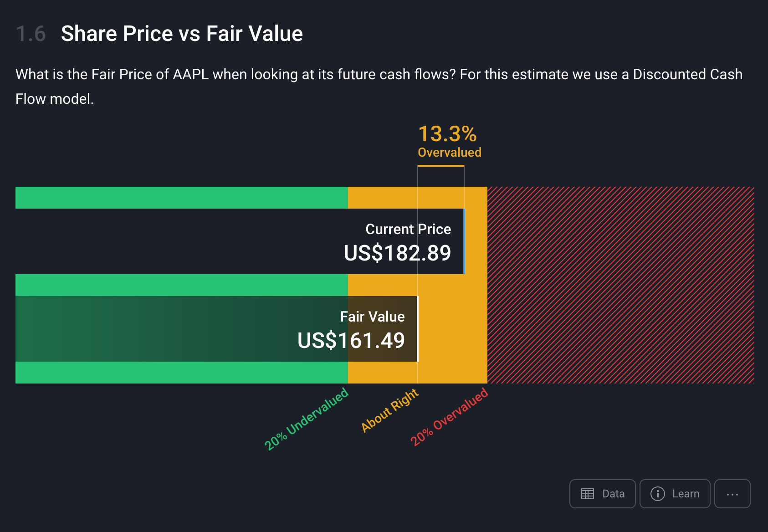Image resolution: width=768 pixels, height=532 pixels.
Task: Click the Share Price vs Fair Value heading
Action: [182, 34]
